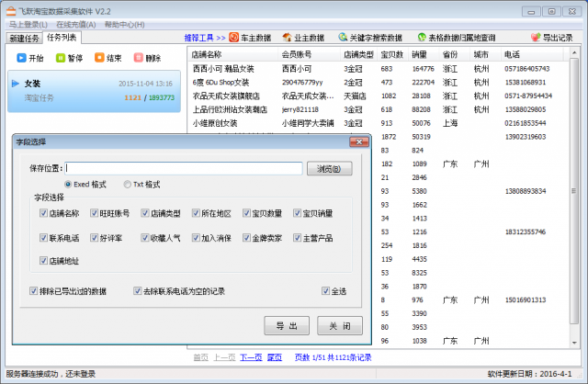This screenshot has height=384, width=588.
Task: Click the jerry821118 account cell
Action: pyautogui.click(x=300, y=109)
